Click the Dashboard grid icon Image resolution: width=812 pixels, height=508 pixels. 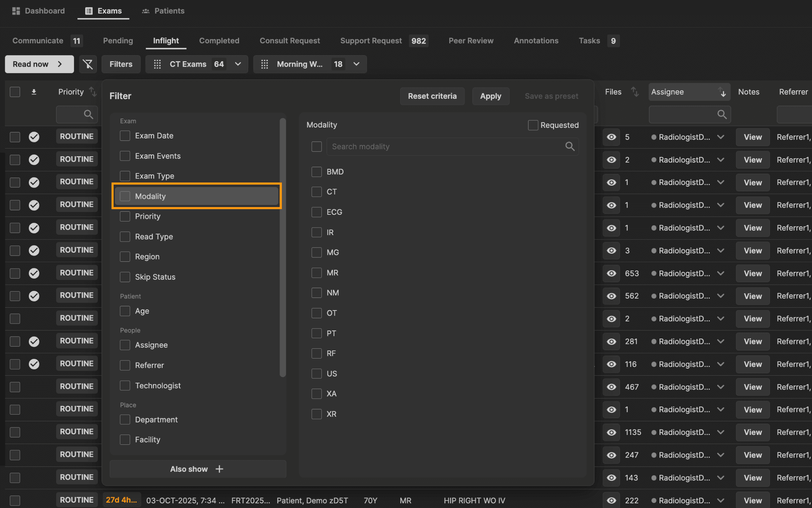coord(16,11)
